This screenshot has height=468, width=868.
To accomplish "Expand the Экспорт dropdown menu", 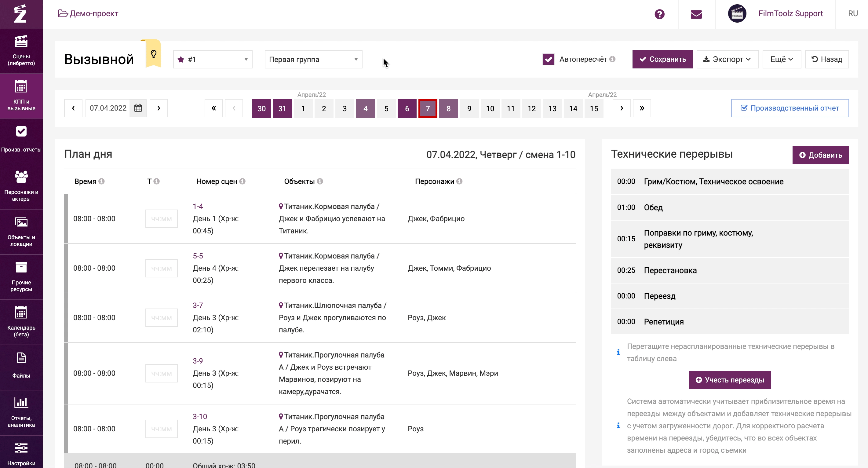I will pos(727,59).
